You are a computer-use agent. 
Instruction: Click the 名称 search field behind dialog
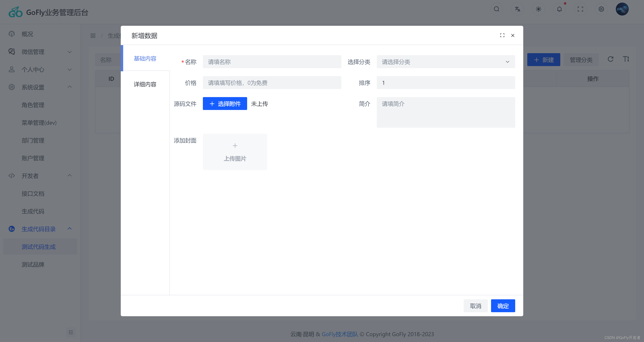pyautogui.click(x=108, y=60)
